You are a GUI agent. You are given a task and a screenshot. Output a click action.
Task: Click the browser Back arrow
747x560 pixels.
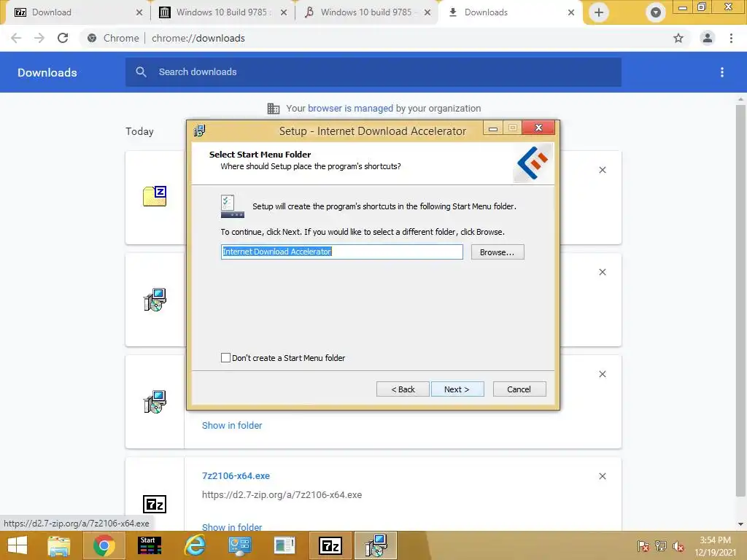click(x=16, y=38)
